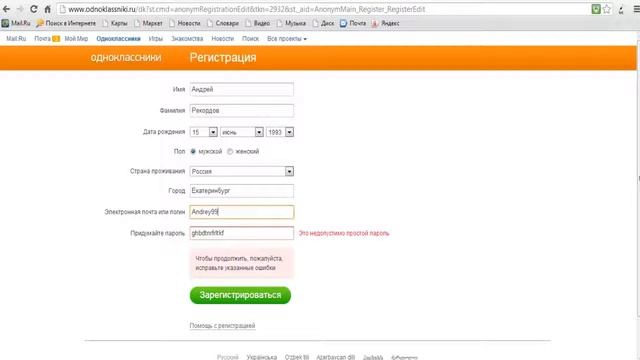Open the Страна проживания dropdown showing Россия
Image resolution: width=640 pixels, height=360 pixels.
242,171
